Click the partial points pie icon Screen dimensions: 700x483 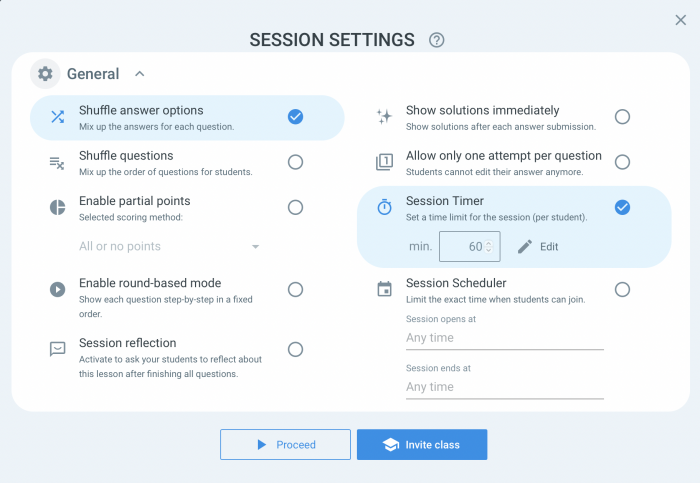pyautogui.click(x=58, y=207)
